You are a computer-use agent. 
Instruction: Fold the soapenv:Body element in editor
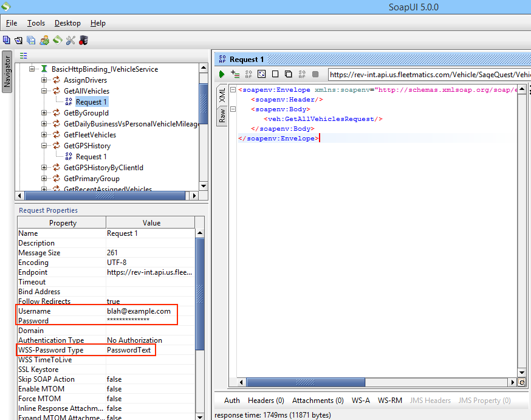pos(233,109)
